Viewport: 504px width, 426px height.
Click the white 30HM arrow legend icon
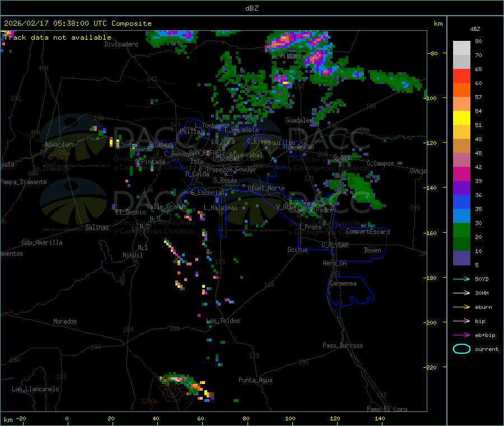[461, 293]
